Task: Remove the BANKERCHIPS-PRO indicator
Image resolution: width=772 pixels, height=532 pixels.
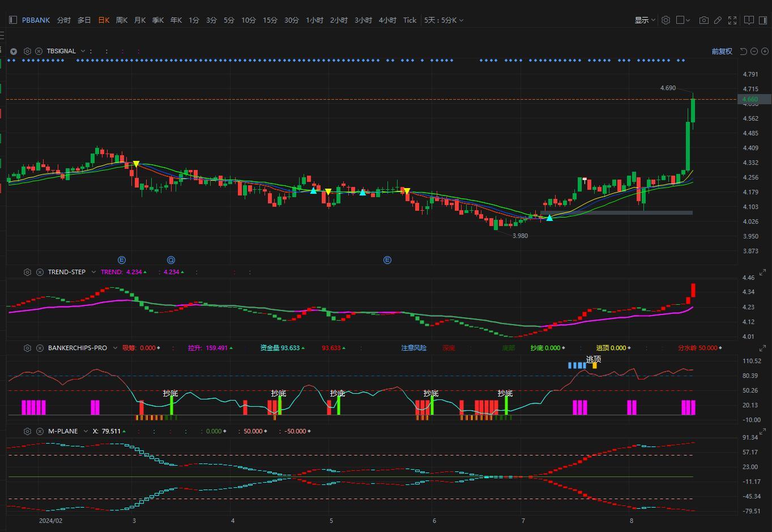Action: 40,348
